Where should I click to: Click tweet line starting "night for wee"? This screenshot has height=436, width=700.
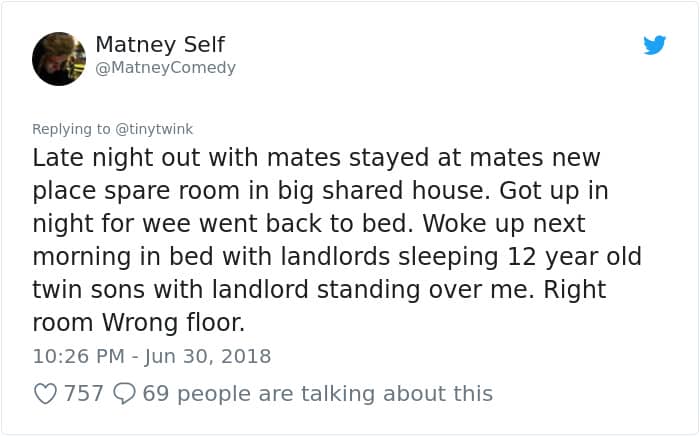coord(308,224)
